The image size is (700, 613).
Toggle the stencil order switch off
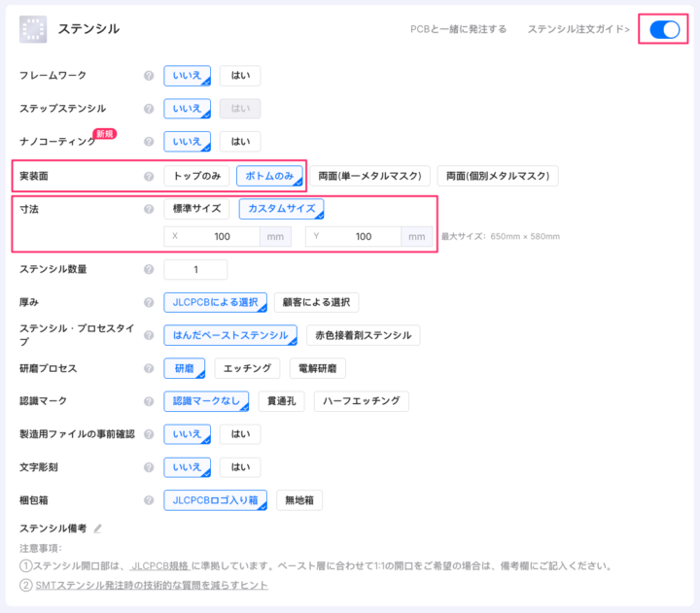(665, 29)
